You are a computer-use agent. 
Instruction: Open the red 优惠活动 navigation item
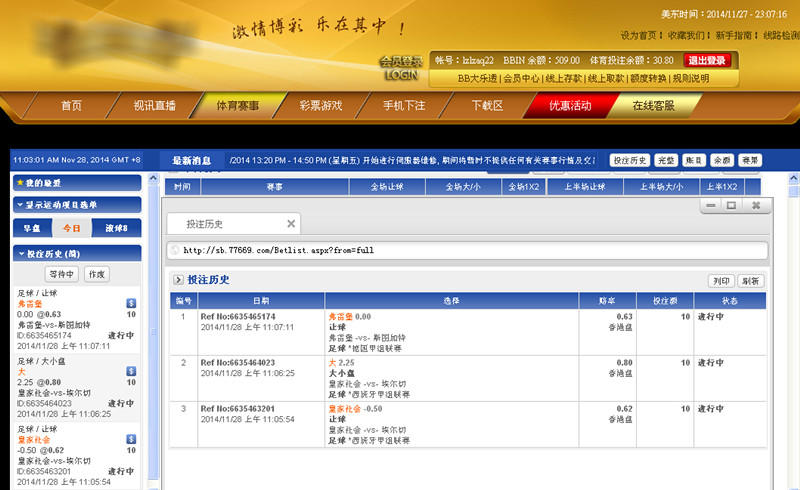point(570,106)
